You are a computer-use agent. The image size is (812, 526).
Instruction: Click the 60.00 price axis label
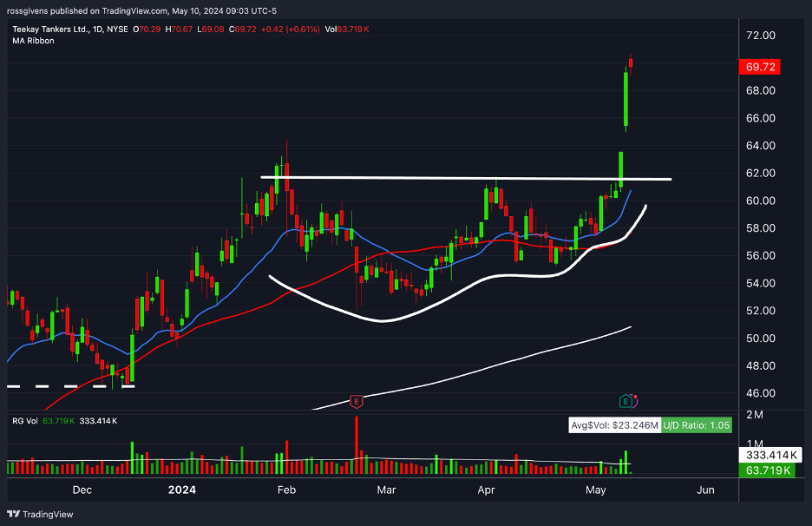point(760,200)
